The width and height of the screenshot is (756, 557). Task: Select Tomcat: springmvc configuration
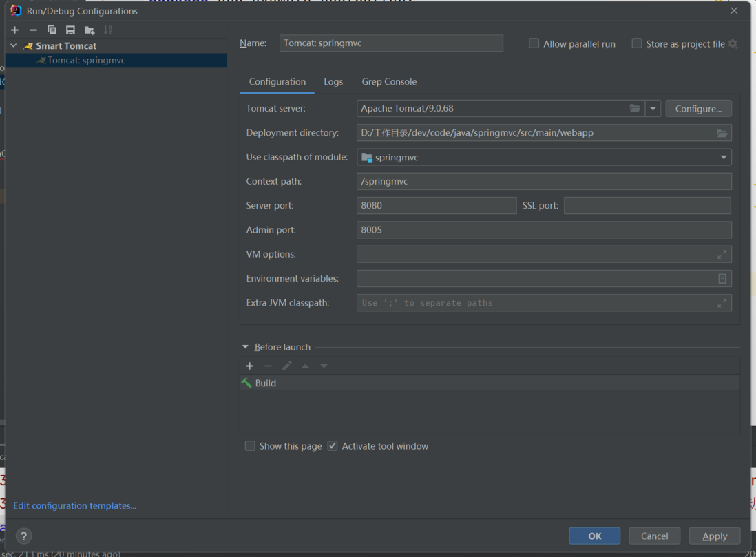tap(116, 61)
